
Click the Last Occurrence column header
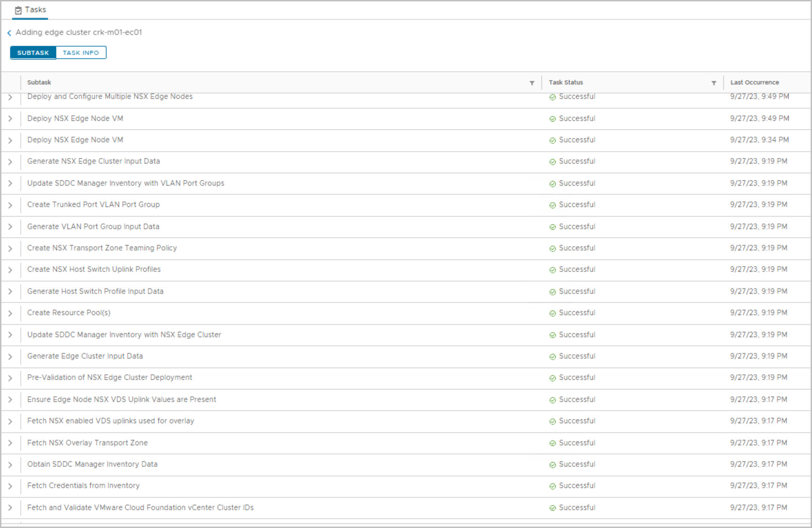pyautogui.click(x=755, y=83)
